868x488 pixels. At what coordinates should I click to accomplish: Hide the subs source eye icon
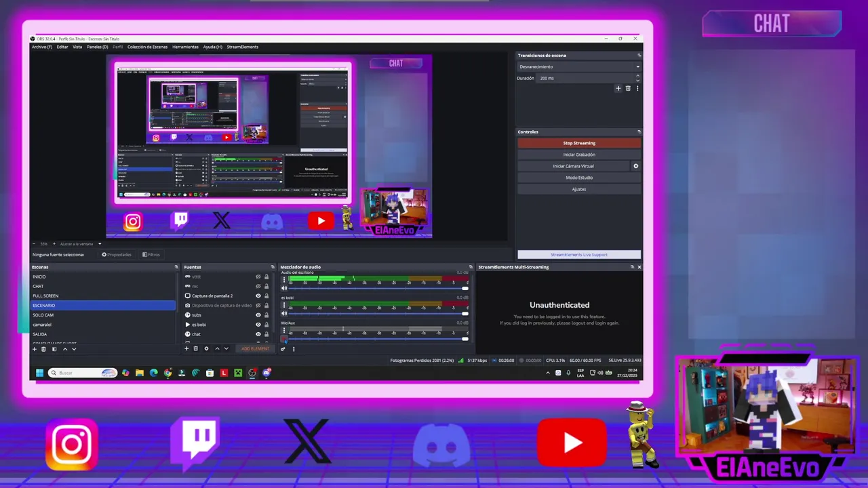point(258,314)
